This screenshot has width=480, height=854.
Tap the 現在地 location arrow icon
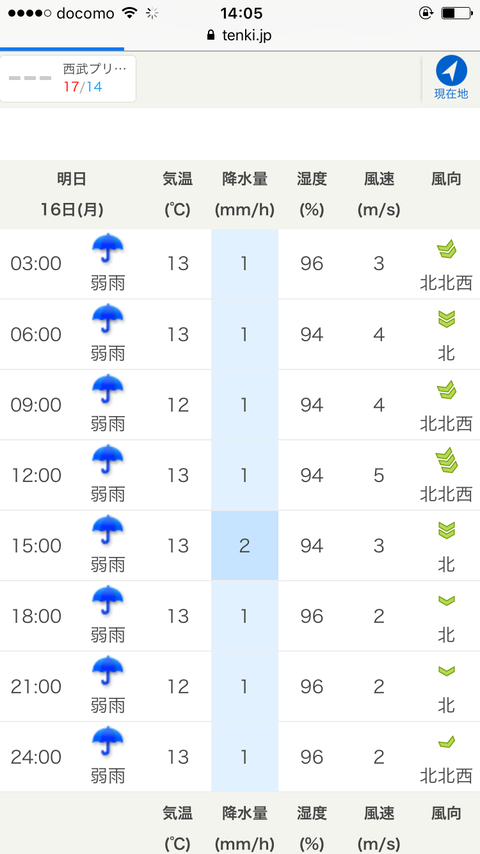451,71
